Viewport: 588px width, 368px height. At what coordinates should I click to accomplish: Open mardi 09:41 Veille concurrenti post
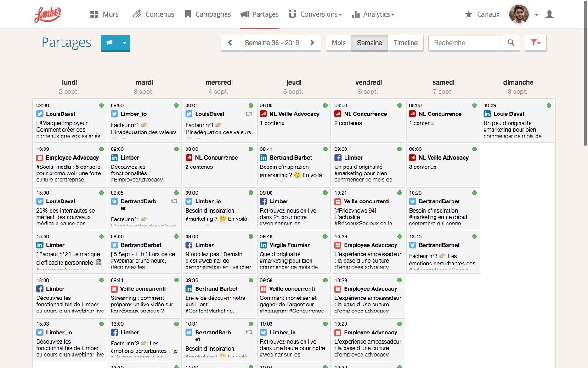click(145, 296)
